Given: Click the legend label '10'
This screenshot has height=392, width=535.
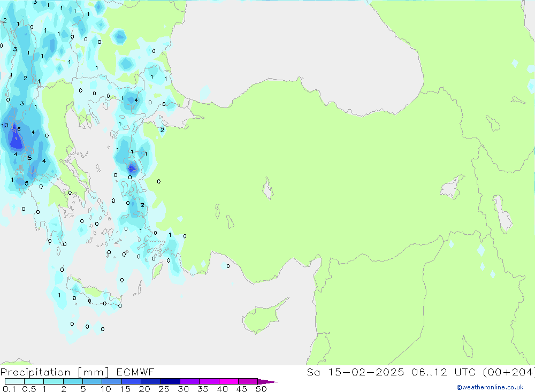Looking at the screenshot, I should coord(106,389).
